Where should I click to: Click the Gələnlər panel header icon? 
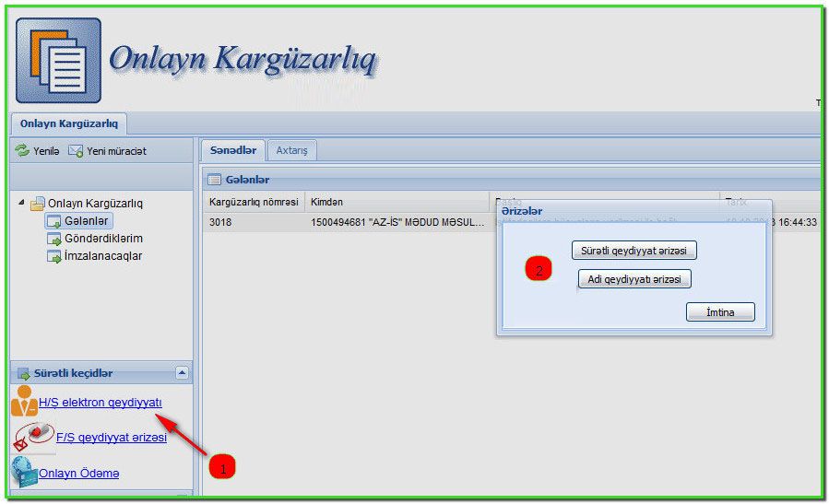pyautogui.click(x=214, y=180)
